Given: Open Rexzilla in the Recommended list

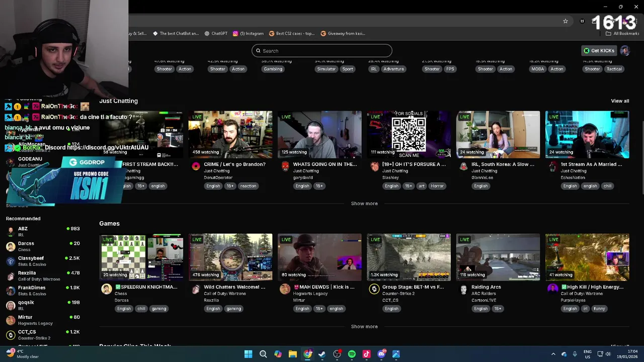Looking at the screenshot, I should point(43,276).
